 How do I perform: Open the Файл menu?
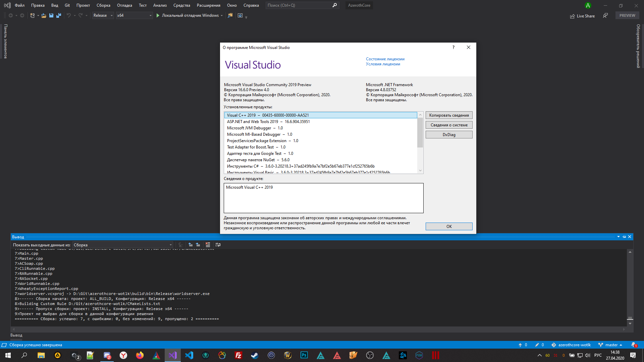[19, 5]
